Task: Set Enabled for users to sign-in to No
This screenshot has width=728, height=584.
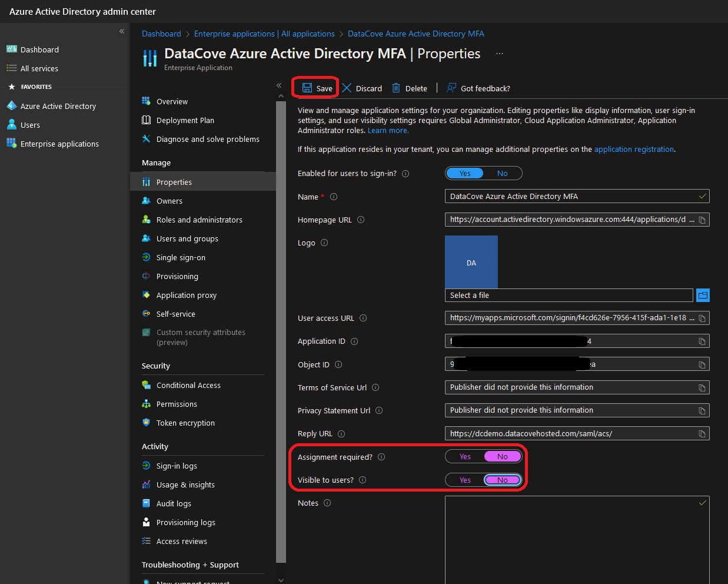Action: click(x=502, y=173)
